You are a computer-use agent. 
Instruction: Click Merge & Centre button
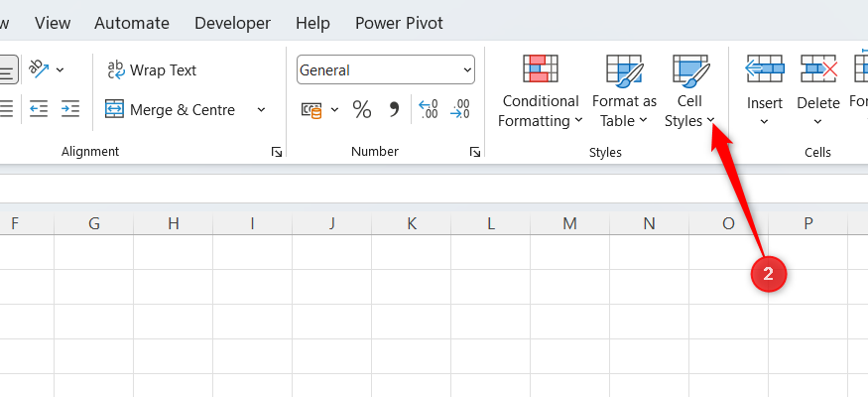pyautogui.click(x=171, y=109)
